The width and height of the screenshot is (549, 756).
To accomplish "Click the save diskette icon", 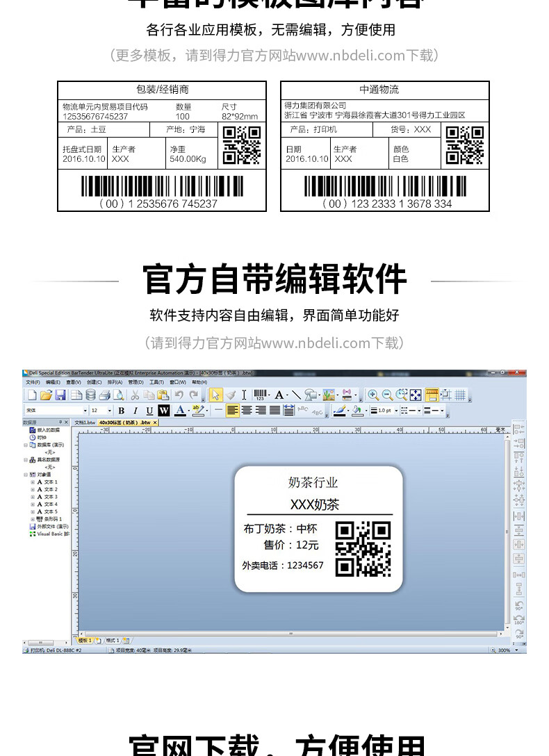I will 60,395.
